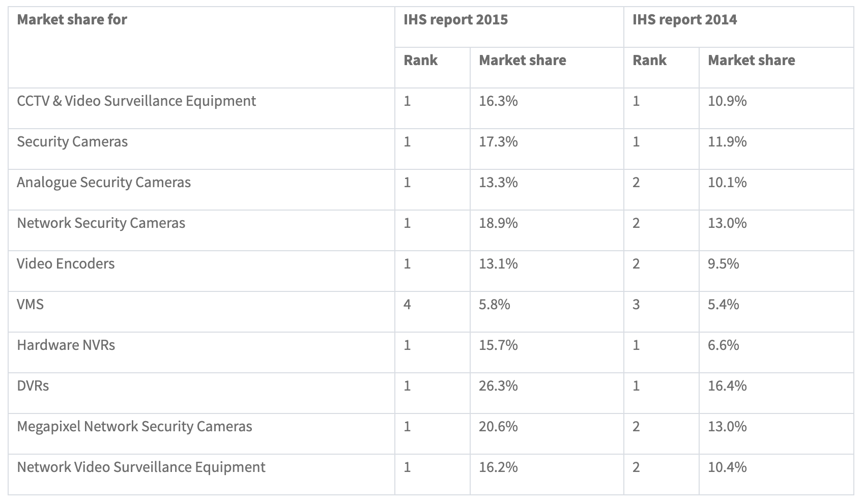
Task: Click the first 'Rank' subheader under 2015
Action: [x=420, y=60]
